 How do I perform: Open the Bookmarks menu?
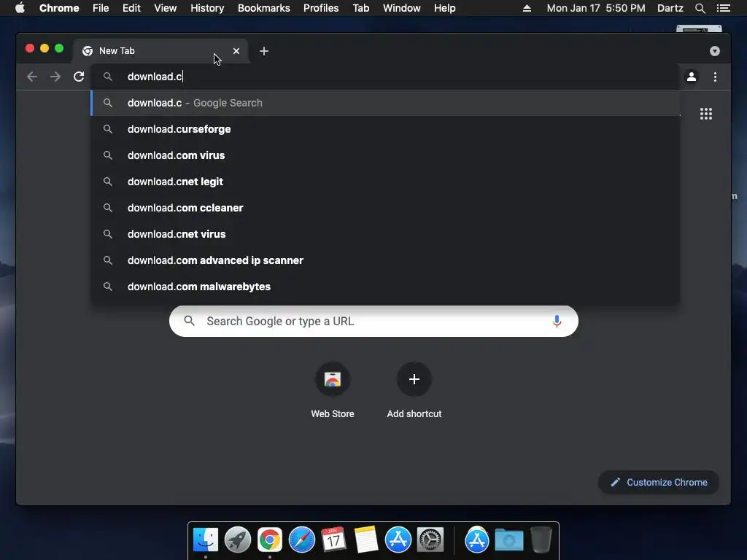pos(264,8)
